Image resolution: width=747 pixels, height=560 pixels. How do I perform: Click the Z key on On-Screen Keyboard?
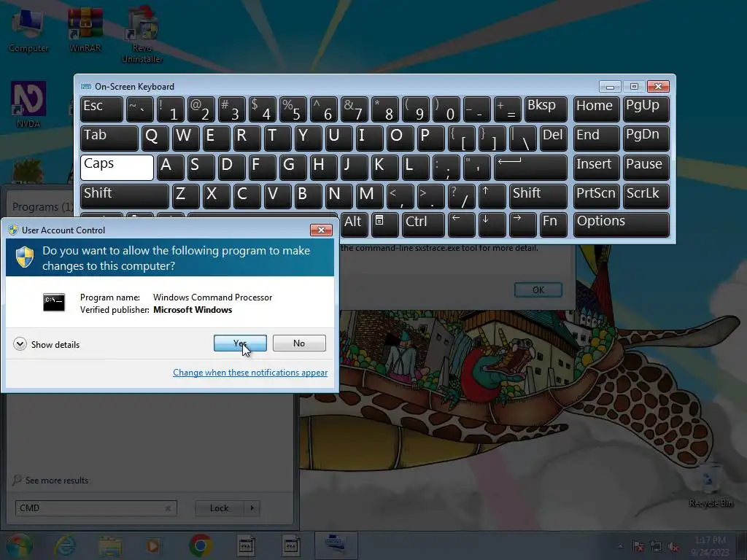186,196
